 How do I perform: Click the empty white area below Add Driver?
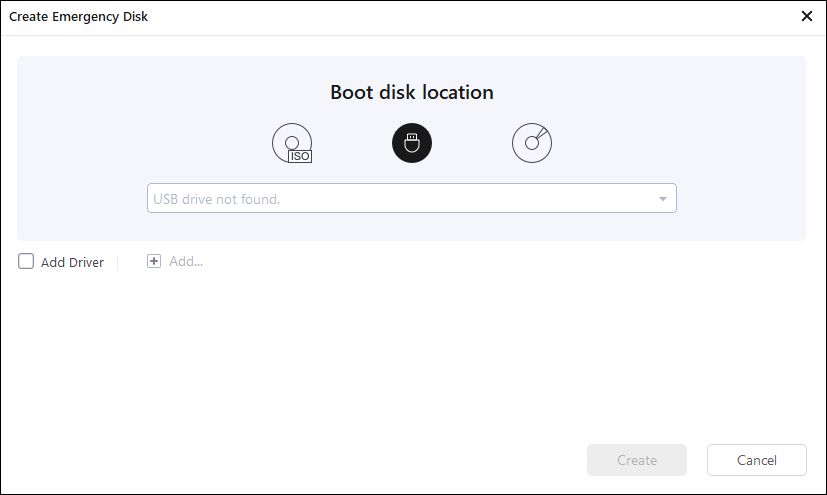(x=400, y=360)
